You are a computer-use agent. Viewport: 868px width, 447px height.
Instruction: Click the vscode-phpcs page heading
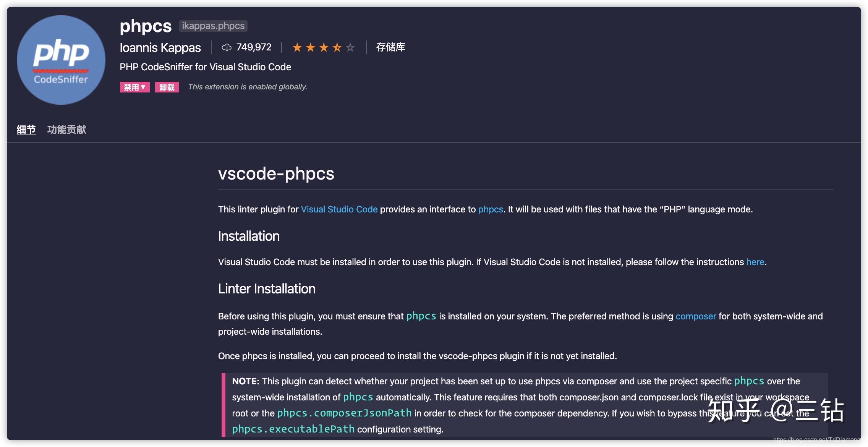point(276,174)
